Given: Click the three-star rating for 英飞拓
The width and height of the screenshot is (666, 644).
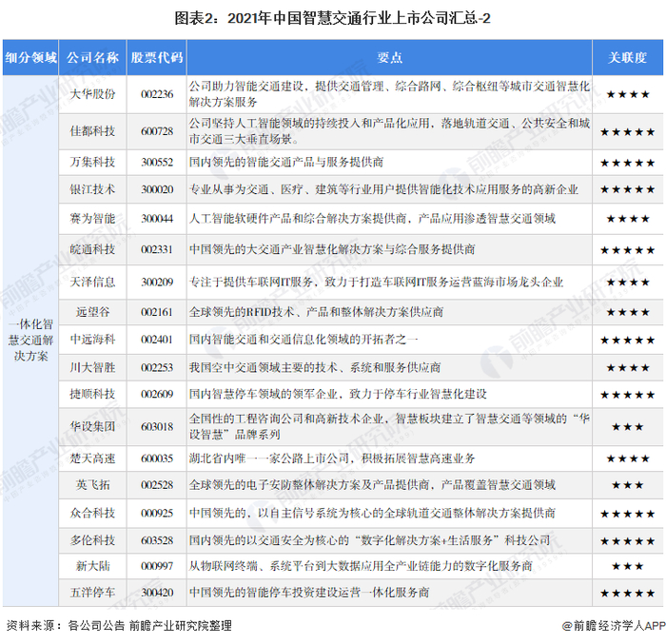Looking at the screenshot, I should coord(628,485).
